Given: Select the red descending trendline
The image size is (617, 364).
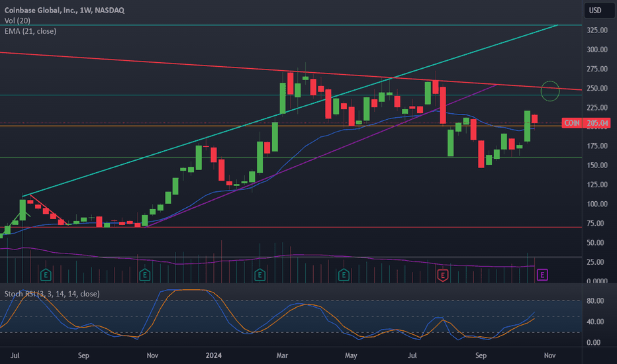Looking at the screenshot, I should coord(291,71).
